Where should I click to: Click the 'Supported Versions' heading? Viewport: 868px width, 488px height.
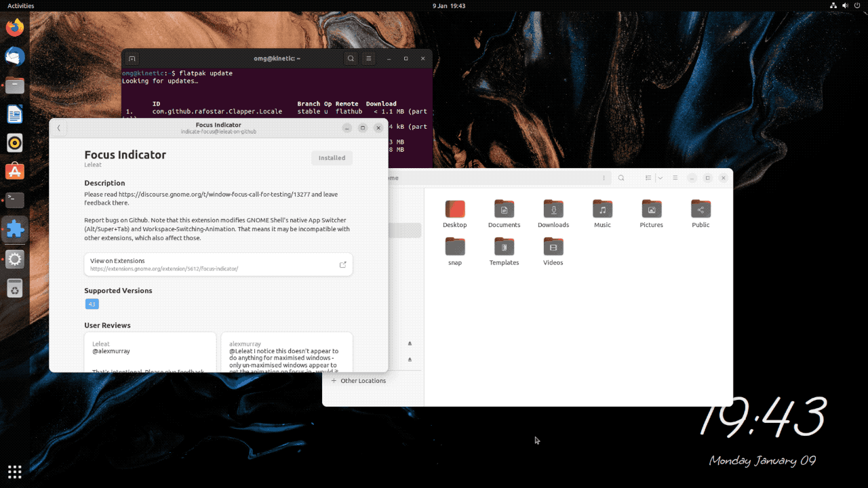point(118,291)
